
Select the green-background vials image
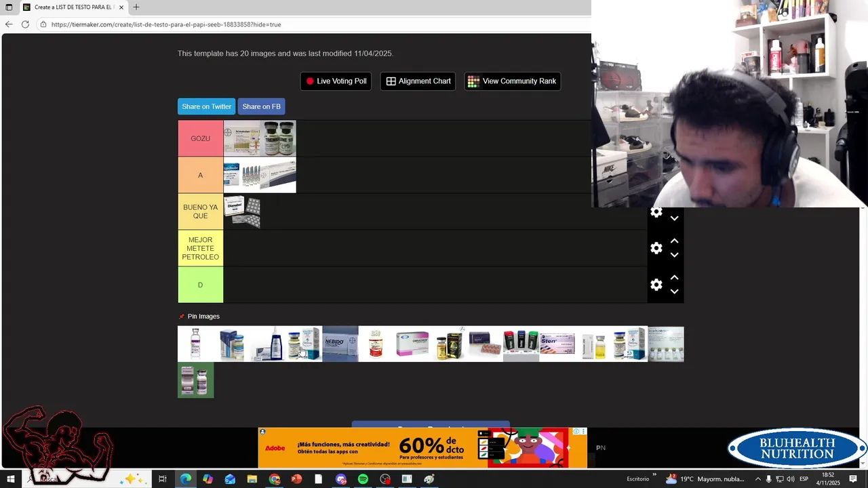[x=195, y=380]
